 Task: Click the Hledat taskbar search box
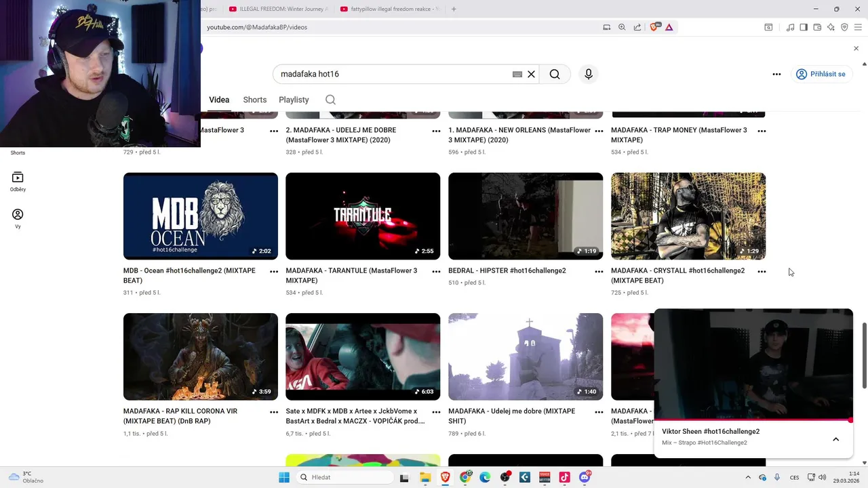346,477
